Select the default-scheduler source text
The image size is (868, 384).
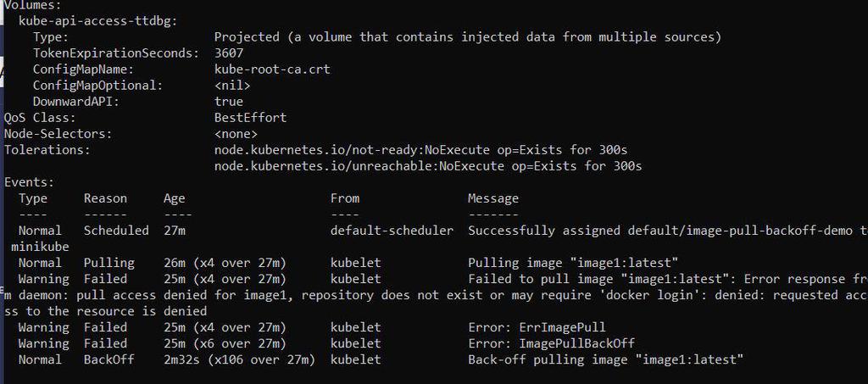tap(392, 231)
